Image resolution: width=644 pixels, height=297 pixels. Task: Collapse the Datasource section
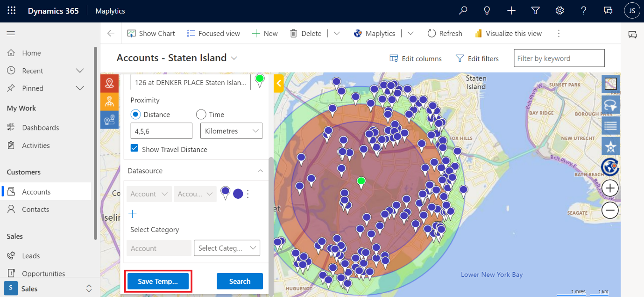coord(261,171)
